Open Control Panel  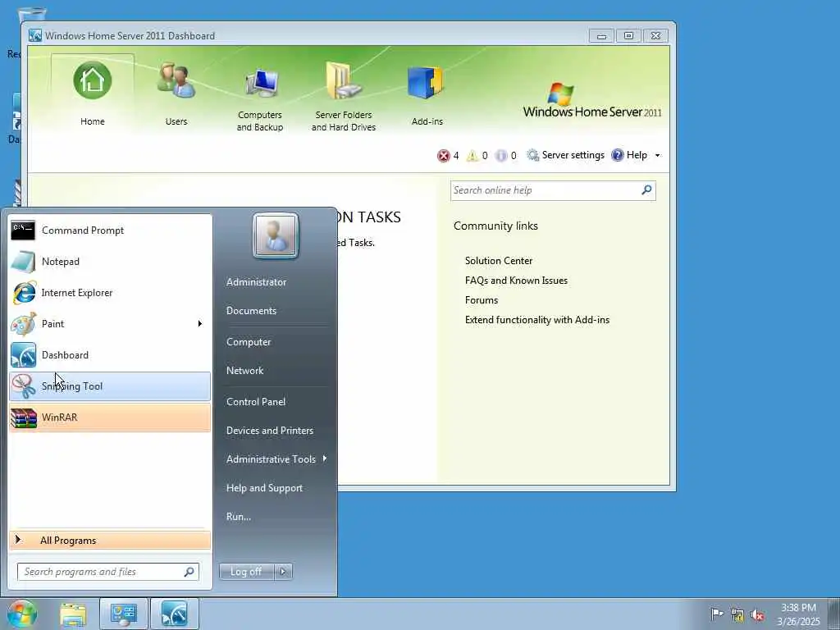click(256, 402)
